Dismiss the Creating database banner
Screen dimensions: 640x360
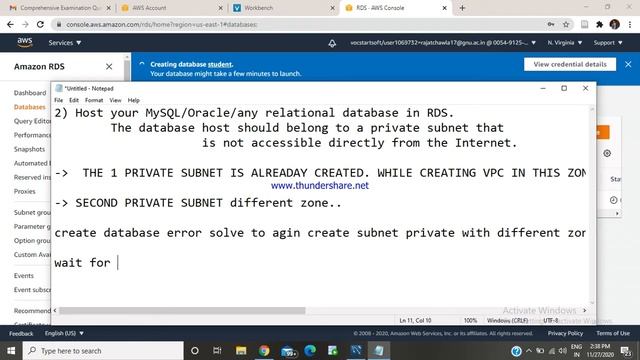[x=628, y=64]
